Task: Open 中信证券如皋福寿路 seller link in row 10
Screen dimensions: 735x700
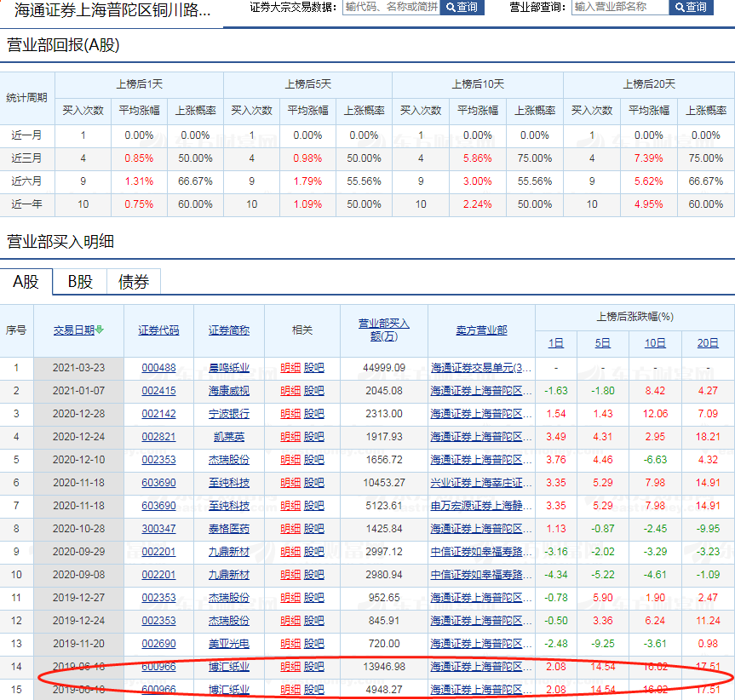Action: 481,575
